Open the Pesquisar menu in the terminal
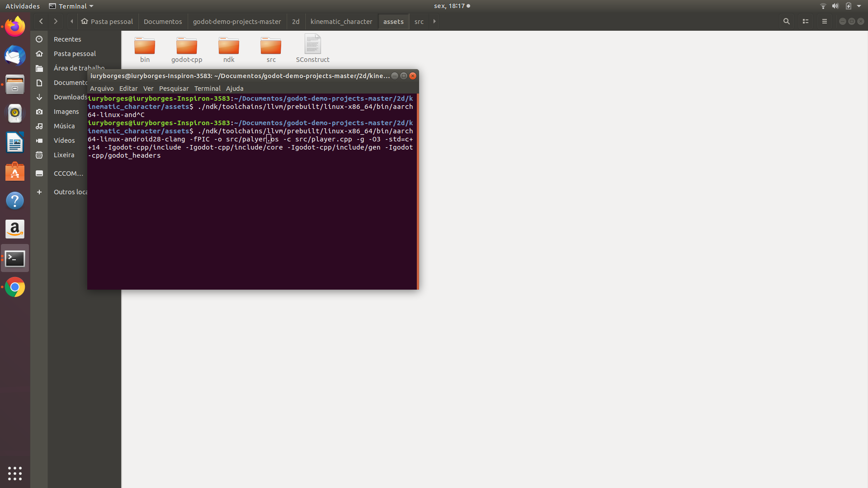 pos(174,88)
